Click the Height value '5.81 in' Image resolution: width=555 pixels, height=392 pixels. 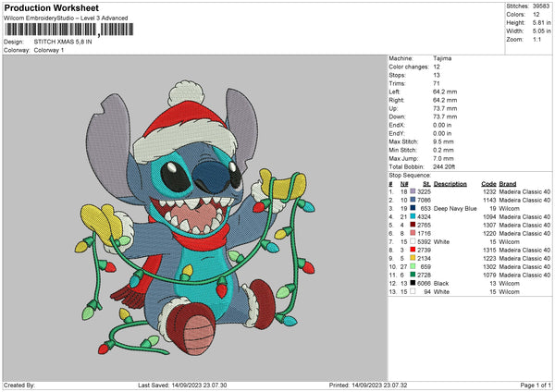point(541,22)
